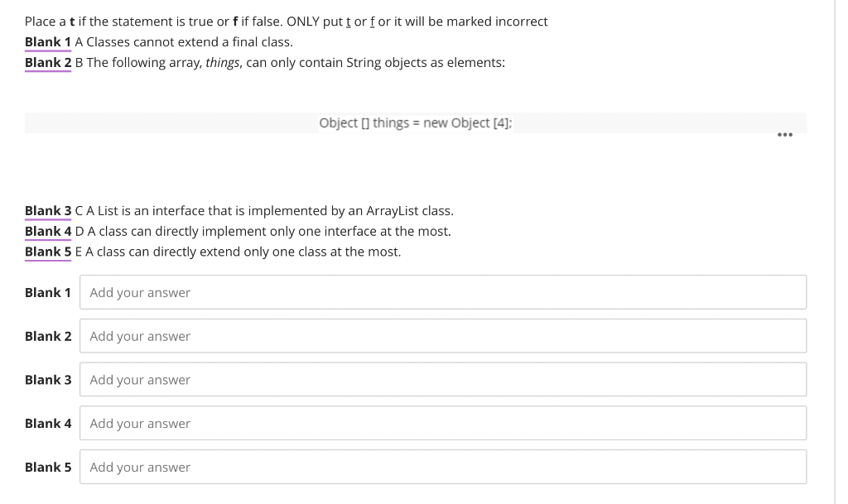Click underlined Blank 5 link before extend statement
This screenshot has height=504, width=848.
(47, 252)
